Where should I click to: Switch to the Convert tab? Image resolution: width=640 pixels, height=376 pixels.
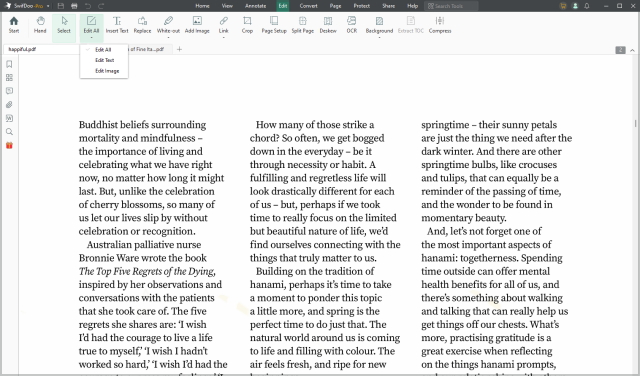(x=309, y=6)
